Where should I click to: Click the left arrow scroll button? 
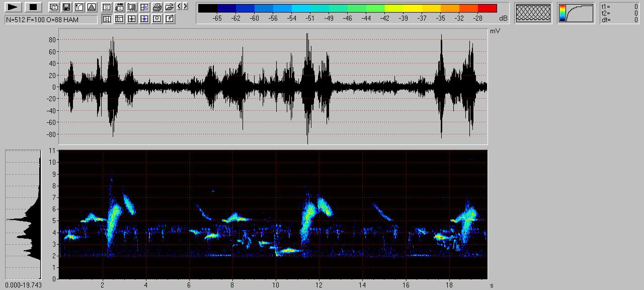click(x=180, y=7)
